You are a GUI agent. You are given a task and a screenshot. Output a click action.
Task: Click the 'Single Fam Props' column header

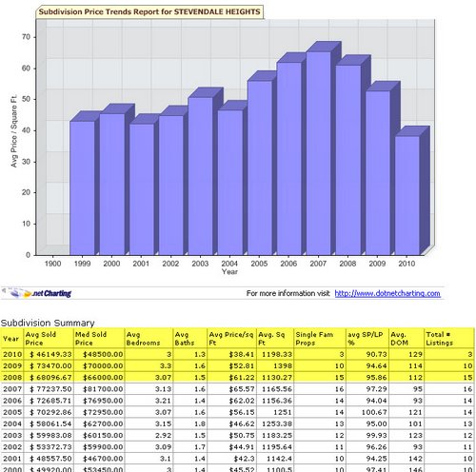[320, 339]
